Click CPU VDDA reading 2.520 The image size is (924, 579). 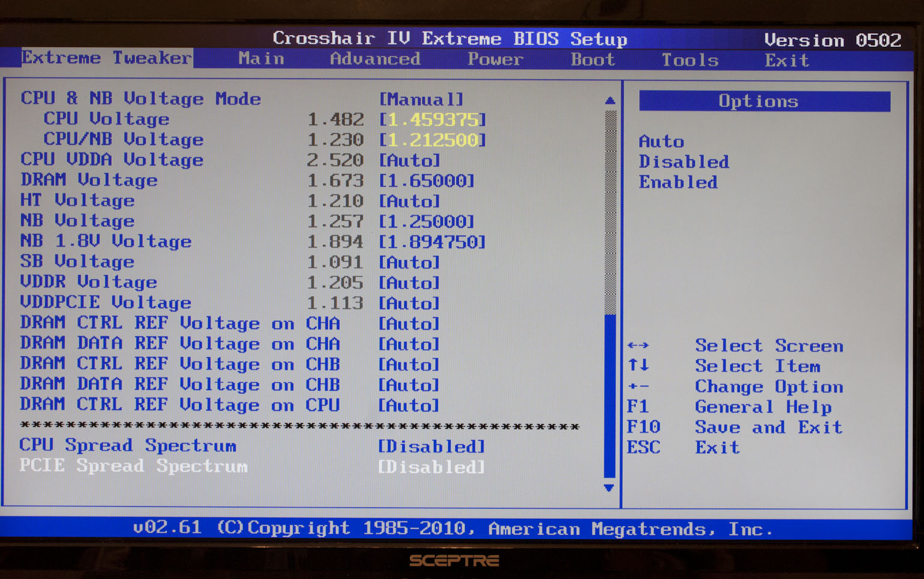click(335, 161)
